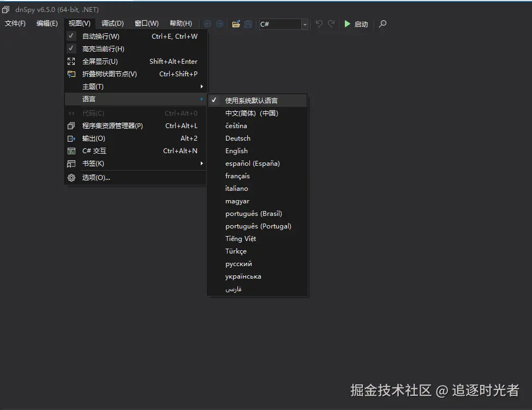
Task: Select español (España) language
Action: point(257,164)
